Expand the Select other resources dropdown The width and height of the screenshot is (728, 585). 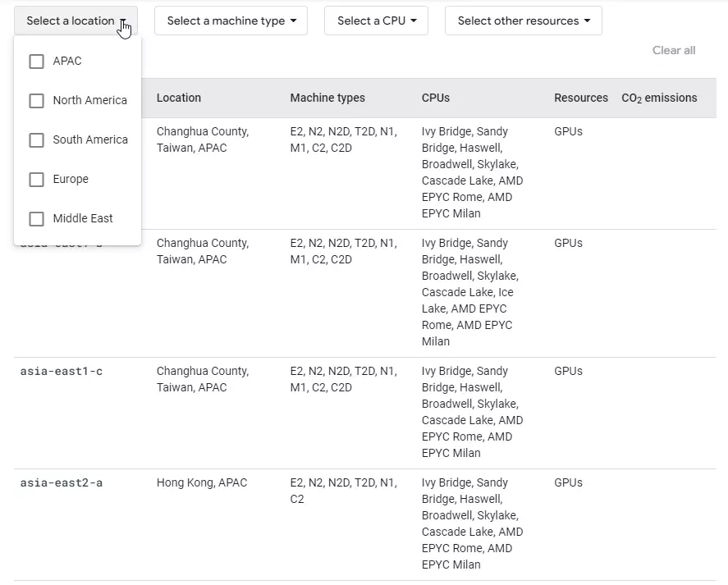tap(523, 21)
